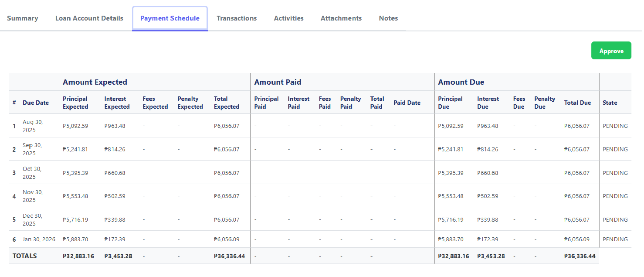Click the Amount Due group heading
Screen dimensions: 644x277
(x=461, y=82)
